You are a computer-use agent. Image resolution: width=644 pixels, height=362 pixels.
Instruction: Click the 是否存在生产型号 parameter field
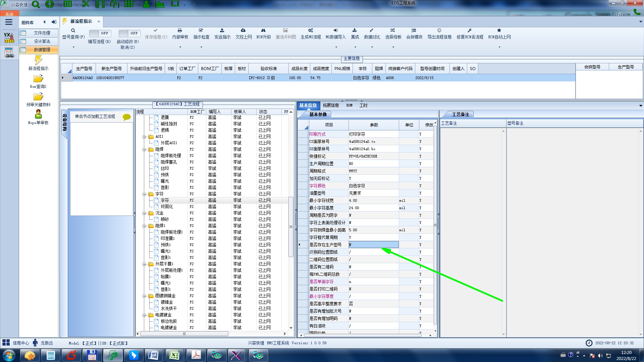tap(373, 245)
